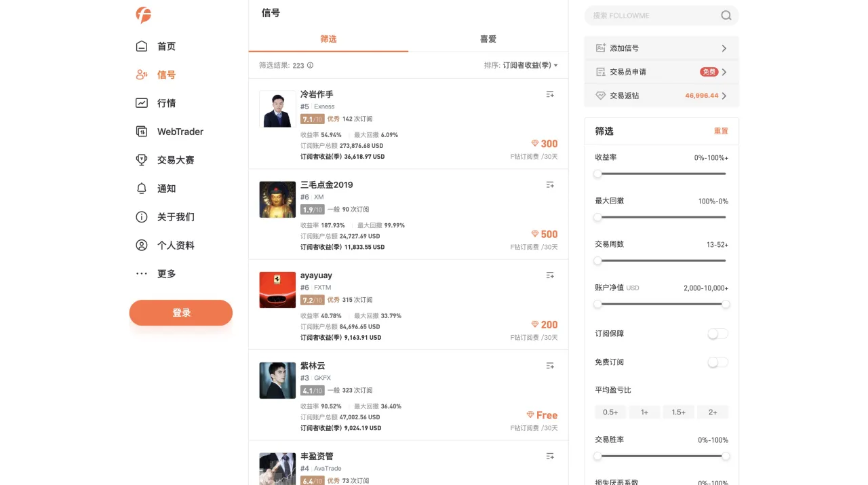
Task: Click 交易胜率 slider right handle
Action: [726, 456]
